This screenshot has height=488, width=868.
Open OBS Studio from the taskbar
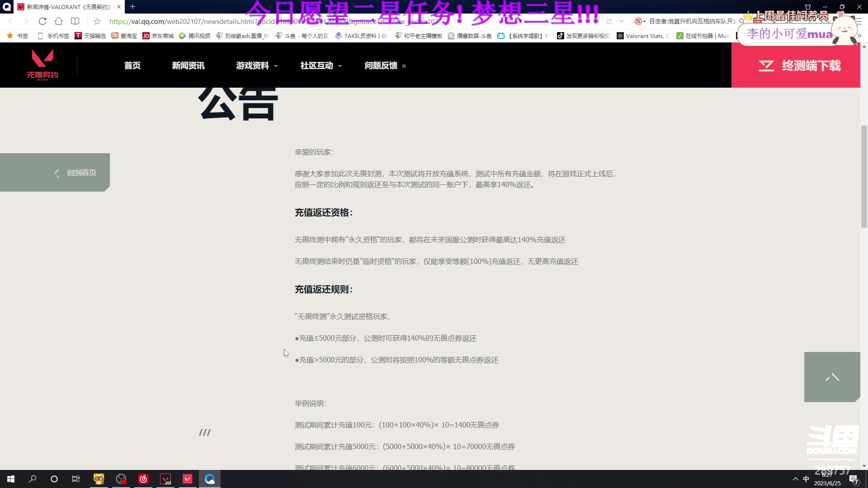pos(121,479)
